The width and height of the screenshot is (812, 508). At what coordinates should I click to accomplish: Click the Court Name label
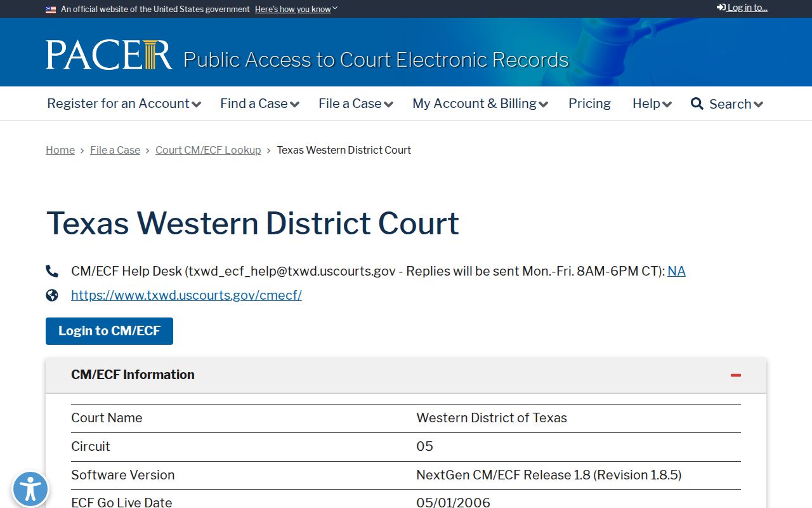tap(107, 418)
